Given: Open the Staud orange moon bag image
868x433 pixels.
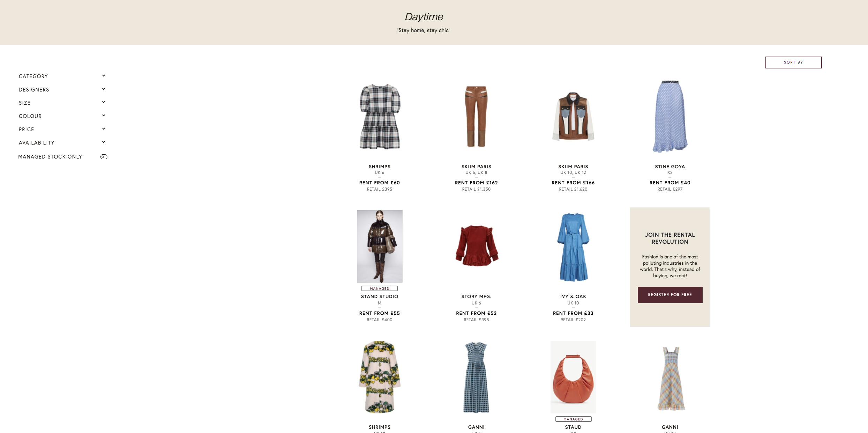Looking at the screenshot, I should click(573, 377).
